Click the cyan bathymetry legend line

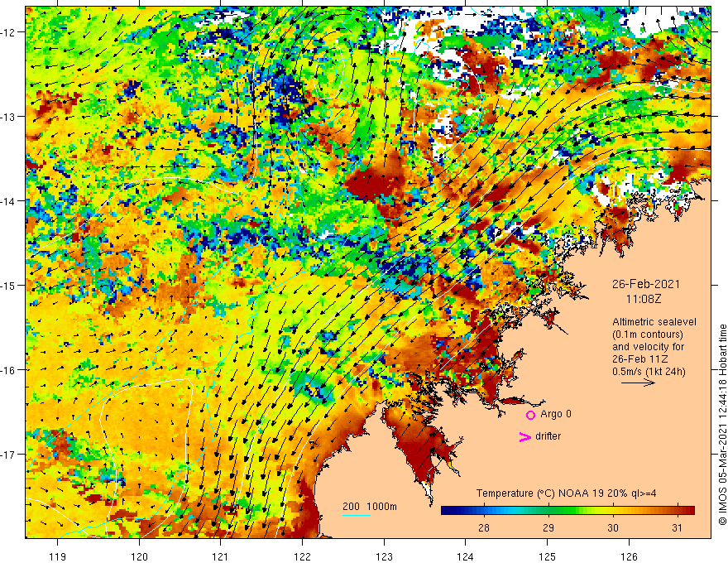pyautogui.click(x=357, y=515)
